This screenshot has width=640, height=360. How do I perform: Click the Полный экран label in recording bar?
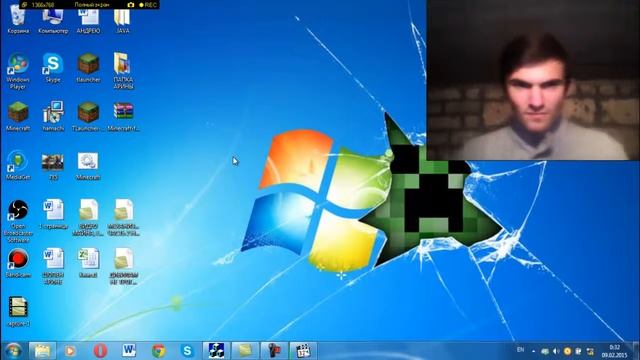92,5
